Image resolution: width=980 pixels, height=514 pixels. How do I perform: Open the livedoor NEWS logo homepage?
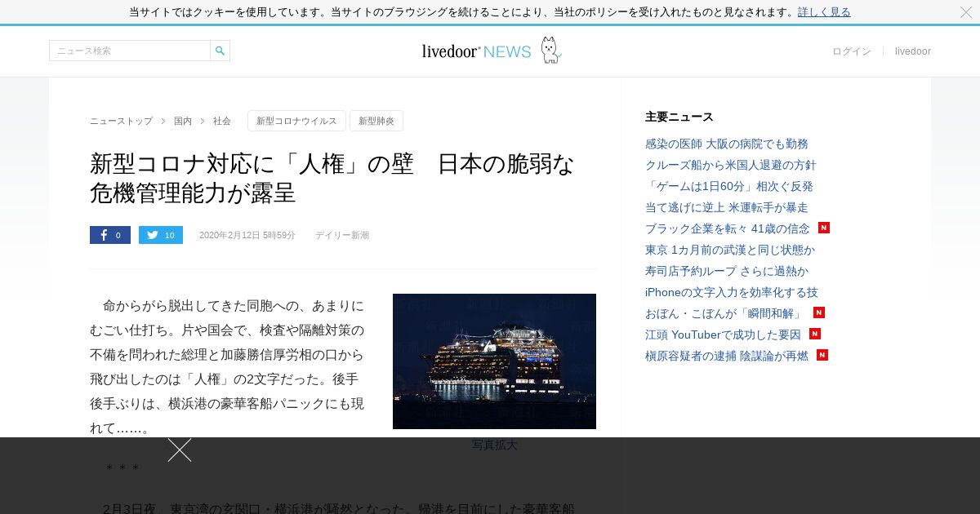tap(491, 51)
